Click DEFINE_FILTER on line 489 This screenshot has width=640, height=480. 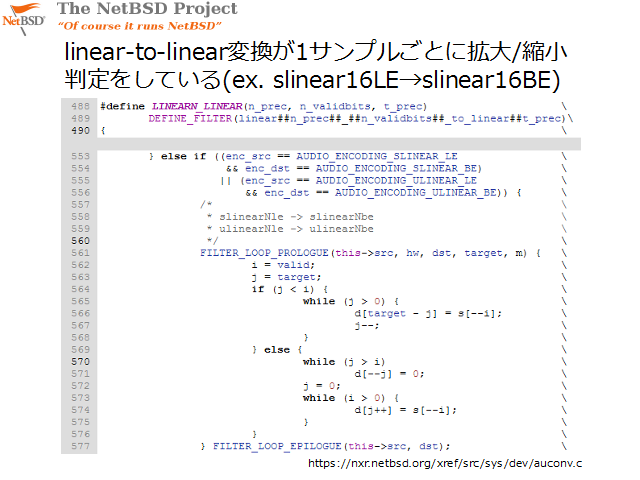tap(190, 119)
